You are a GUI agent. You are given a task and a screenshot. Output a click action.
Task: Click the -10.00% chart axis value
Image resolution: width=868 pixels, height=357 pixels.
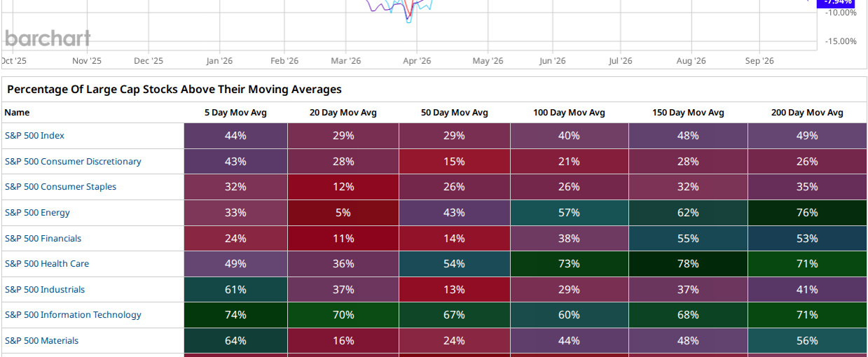coord(840,13)
